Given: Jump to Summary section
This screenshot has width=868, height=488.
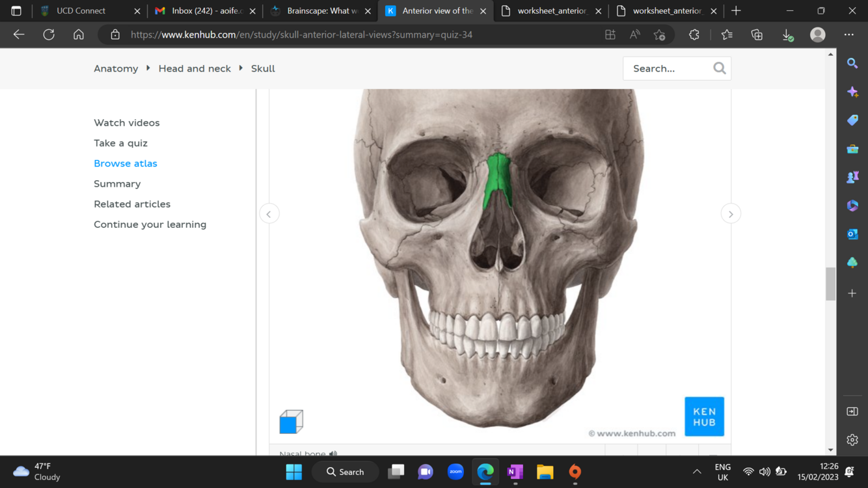Looking at the screenshot, I should tap(117, 183).
